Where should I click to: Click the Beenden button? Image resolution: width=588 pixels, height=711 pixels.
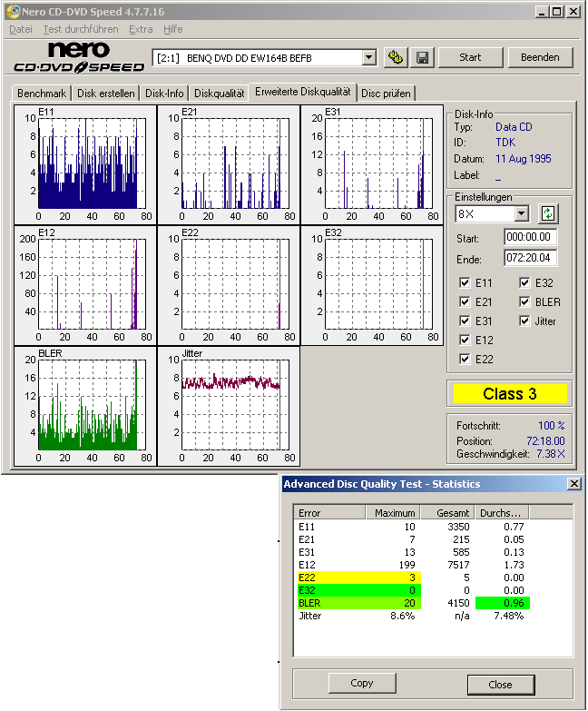(x=540, y=57)
